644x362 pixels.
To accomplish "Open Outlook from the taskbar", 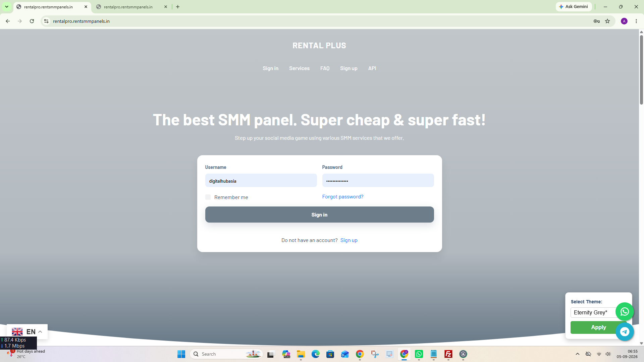I will click(345, 354).
